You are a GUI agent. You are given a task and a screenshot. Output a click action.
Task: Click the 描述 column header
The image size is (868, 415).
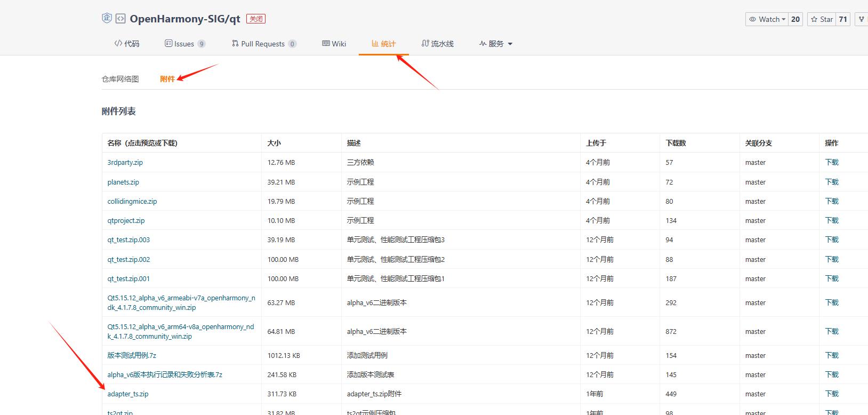click(x=353, y=143)
